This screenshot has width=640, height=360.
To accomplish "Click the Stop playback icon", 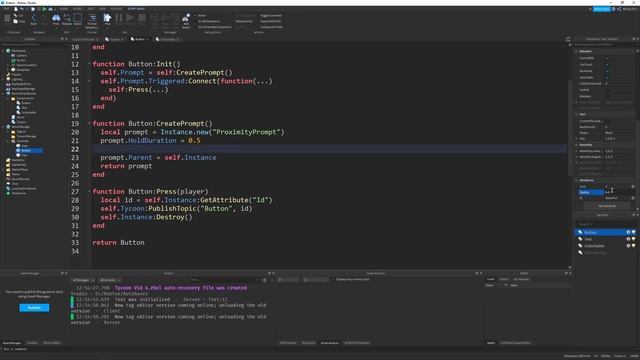I will pyautogui.click(x=142, y=18).
